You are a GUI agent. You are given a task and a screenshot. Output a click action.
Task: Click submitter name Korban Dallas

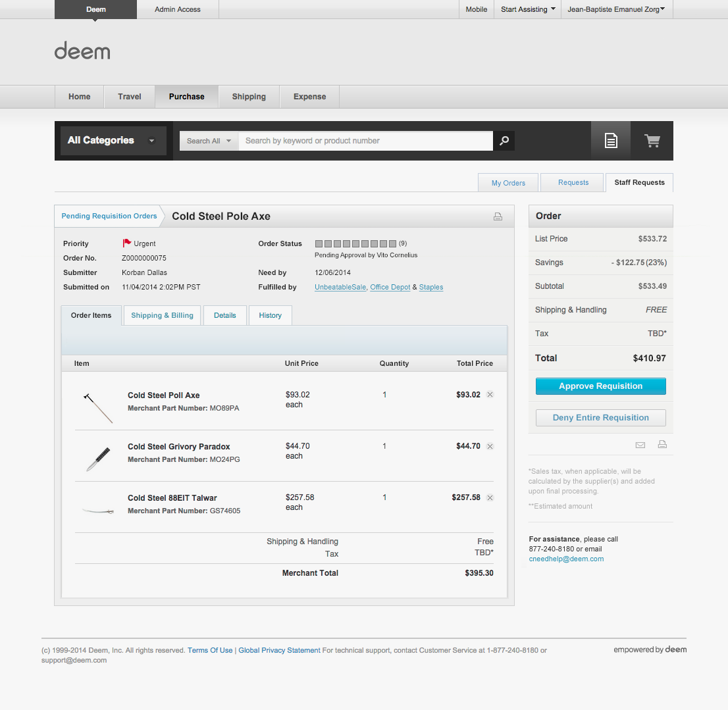point(144,273)
